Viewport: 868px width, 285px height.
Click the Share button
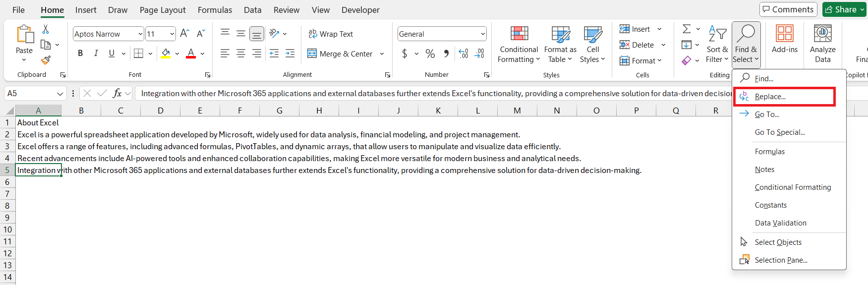[844, 9]
